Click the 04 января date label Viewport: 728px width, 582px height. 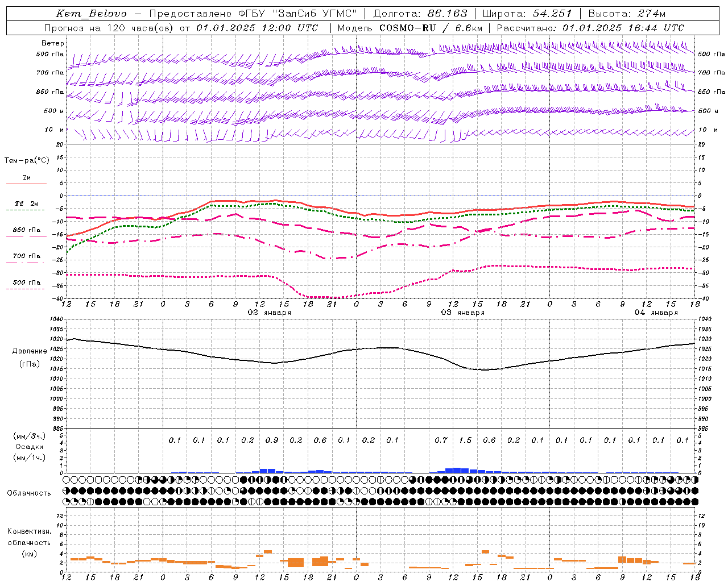tap(656, 313)
